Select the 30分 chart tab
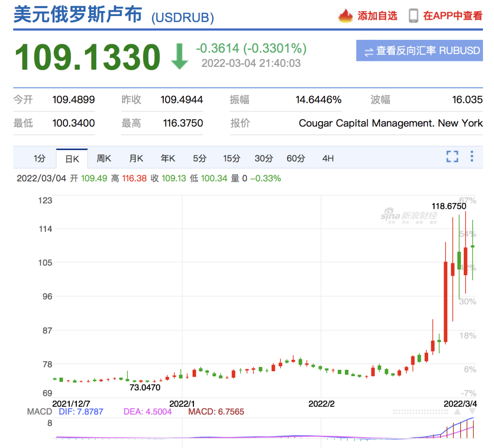 coord(264,158)
